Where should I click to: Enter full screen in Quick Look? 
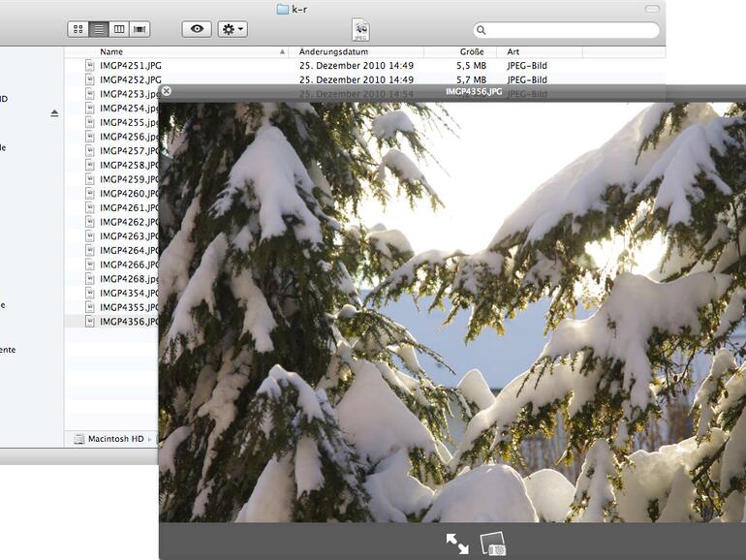coord(457,544)
